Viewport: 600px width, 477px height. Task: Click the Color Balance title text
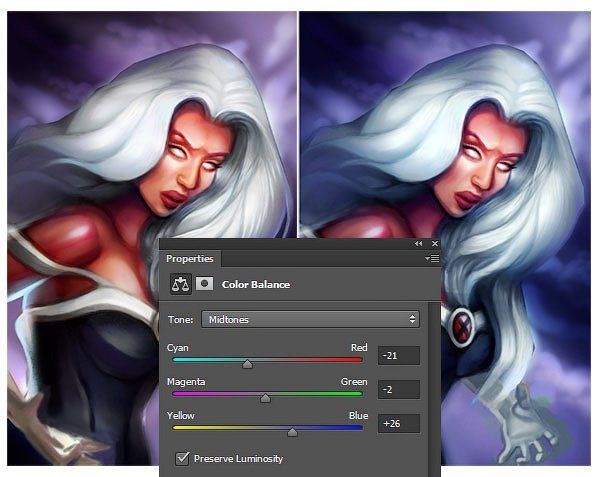pos(256,285)
